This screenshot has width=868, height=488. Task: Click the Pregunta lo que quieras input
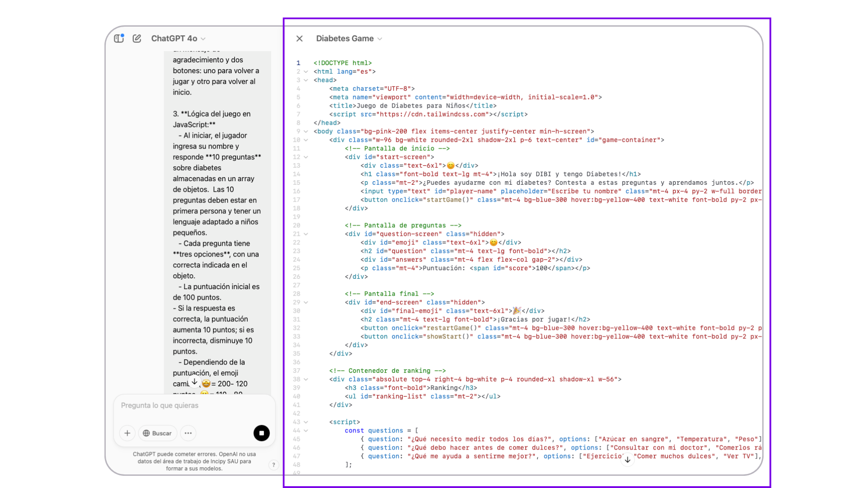(194, 405)
